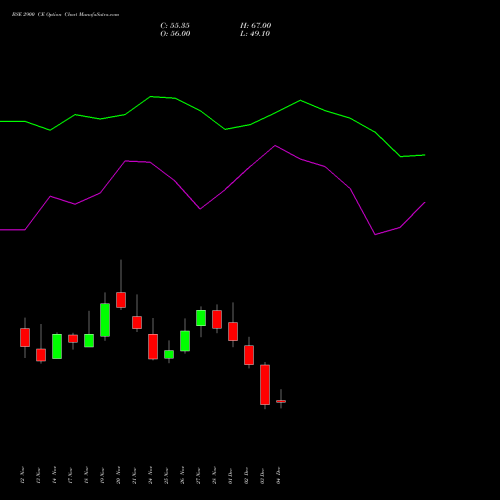Select the 01 Dec date label
Viewport: 500px width, 500px height.
click(230, 475)
